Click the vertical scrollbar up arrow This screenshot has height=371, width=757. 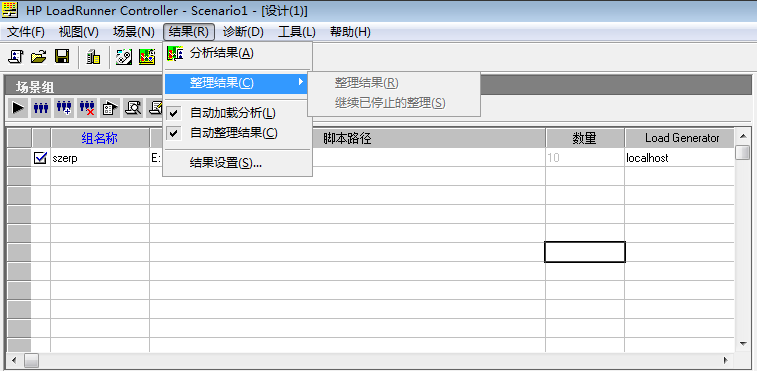click(x=743, y=136)
